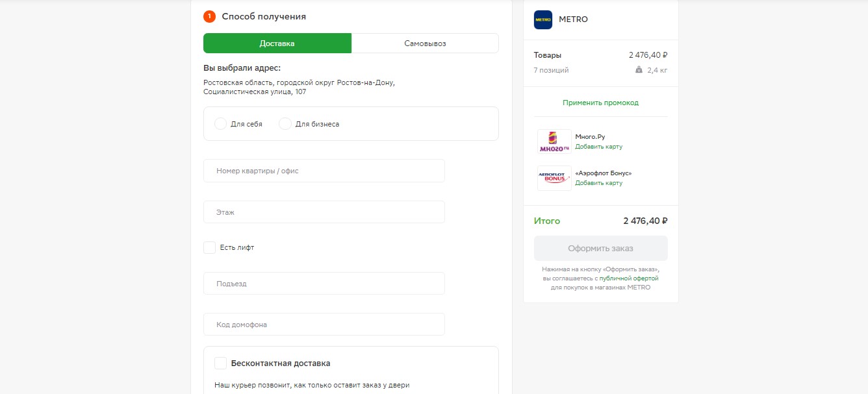This screenshot has width=868, height=394.
Task: Click Применить промокод link
Action: coord(600,103)
